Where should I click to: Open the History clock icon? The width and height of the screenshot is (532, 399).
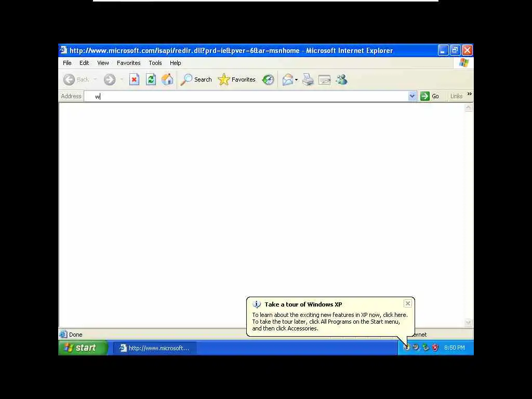268,79
